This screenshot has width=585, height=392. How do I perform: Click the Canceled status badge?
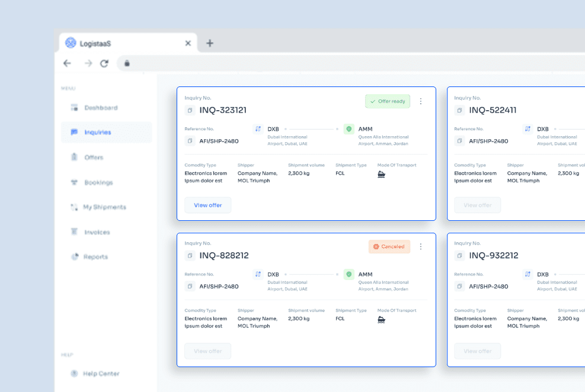(389, 247)
